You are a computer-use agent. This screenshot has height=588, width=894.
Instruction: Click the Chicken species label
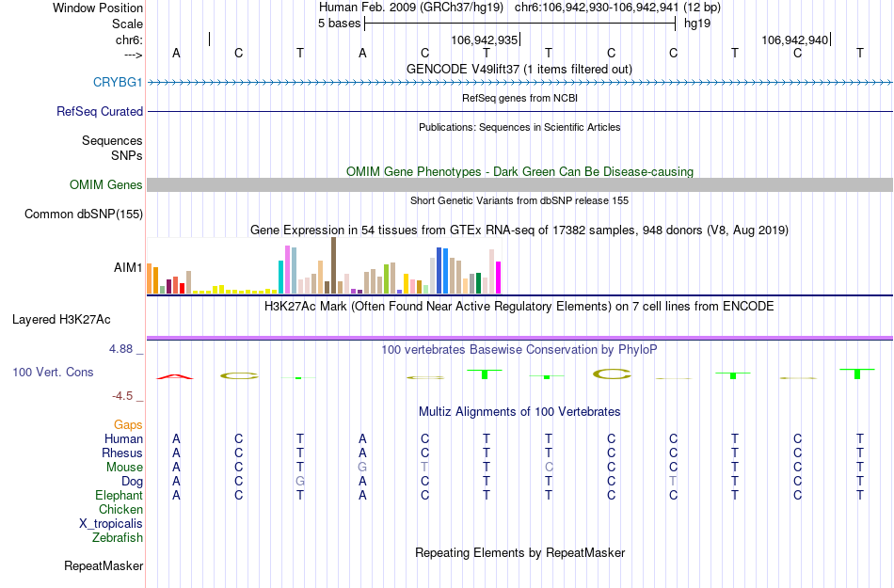(x=120, y=509)
